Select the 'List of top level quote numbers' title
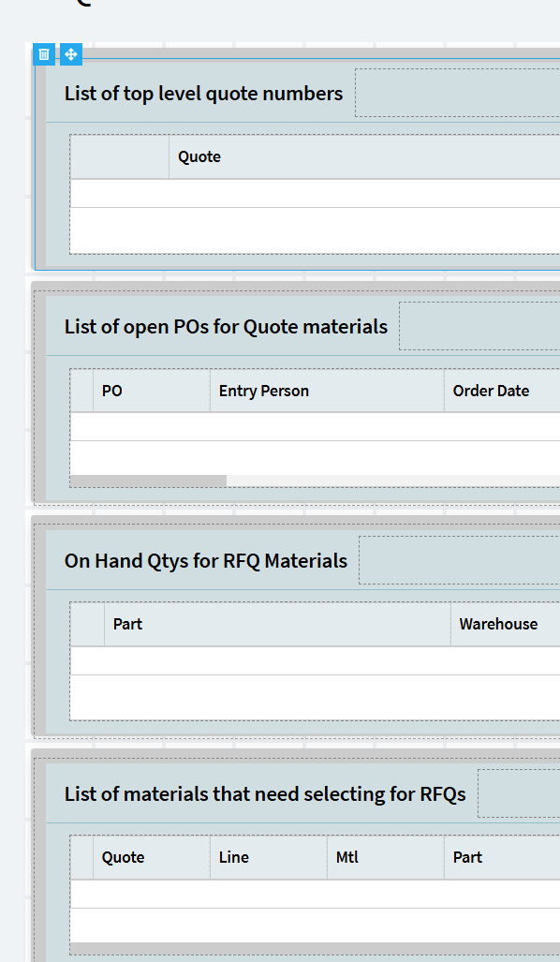560x962 pixels. point(203,94)
